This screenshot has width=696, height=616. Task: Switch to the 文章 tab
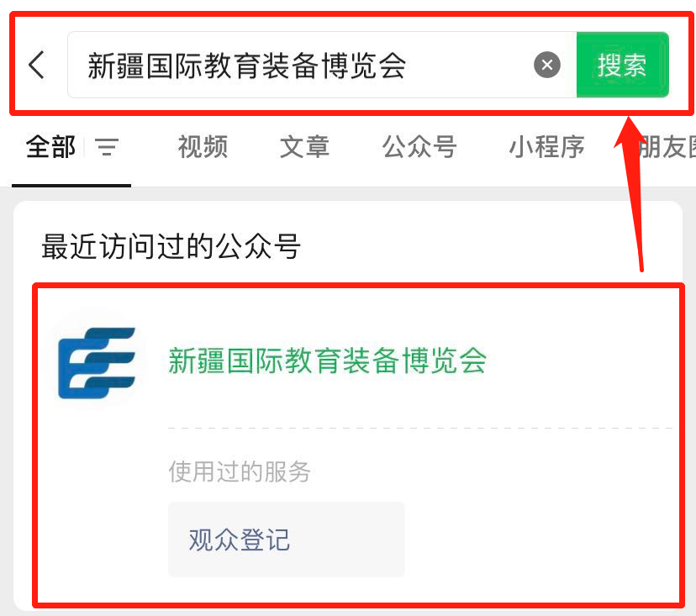click(304, 147)
